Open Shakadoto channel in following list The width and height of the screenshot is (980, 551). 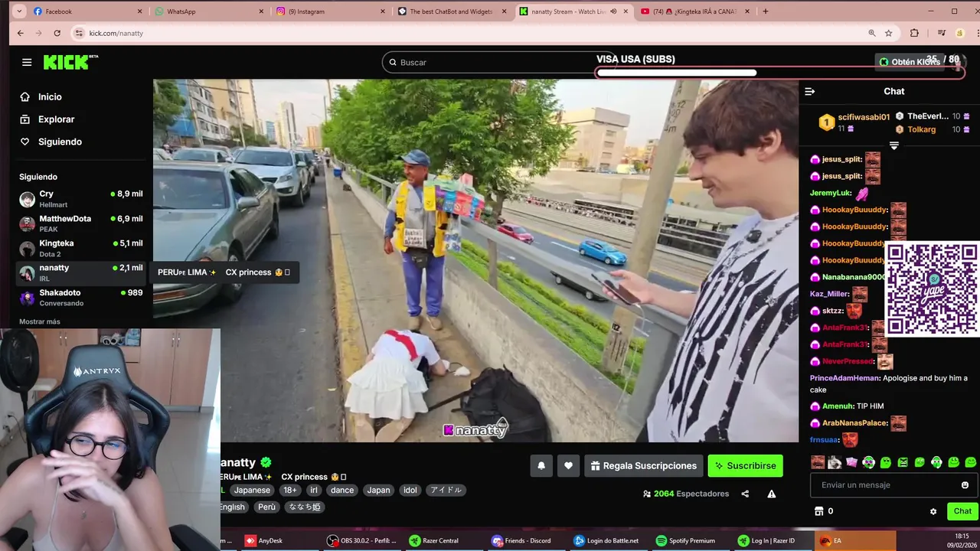pos(81,298)
